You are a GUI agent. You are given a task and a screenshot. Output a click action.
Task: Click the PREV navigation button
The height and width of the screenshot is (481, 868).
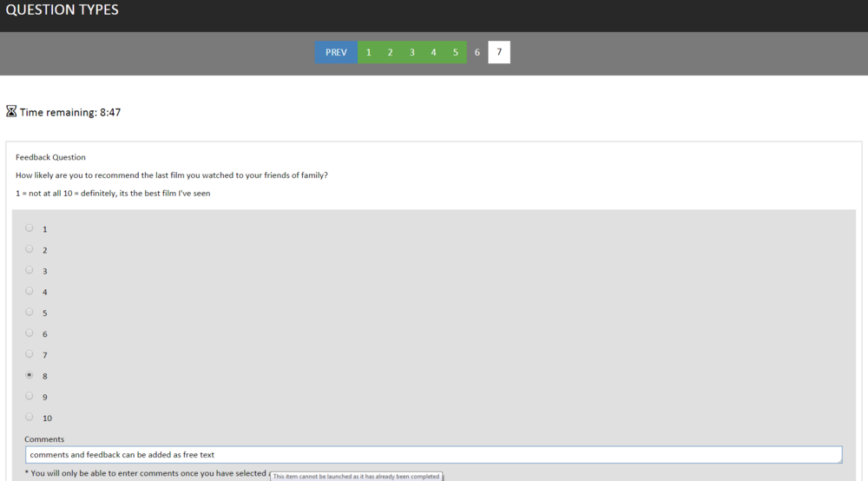coord(336,52)
